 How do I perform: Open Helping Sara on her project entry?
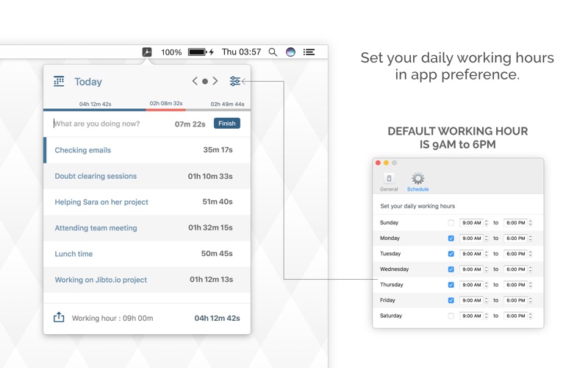pyautogui.click(x=147, y=202)
